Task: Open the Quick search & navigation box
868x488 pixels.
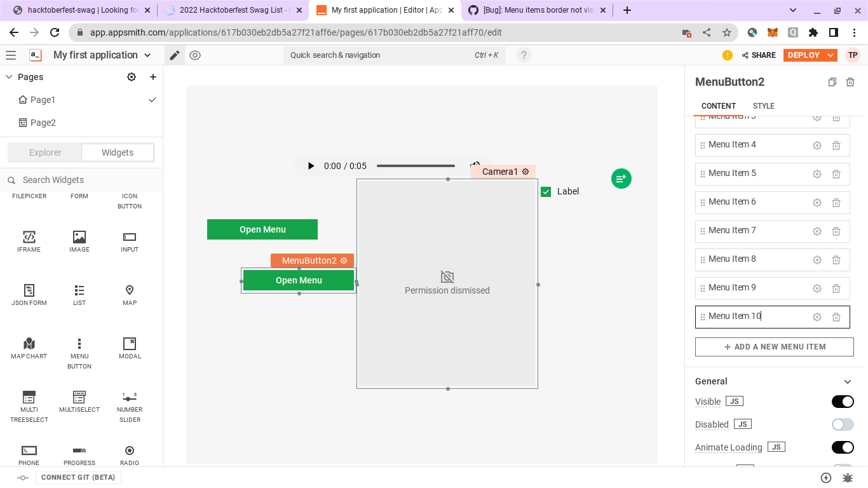Action: [395, 55]
